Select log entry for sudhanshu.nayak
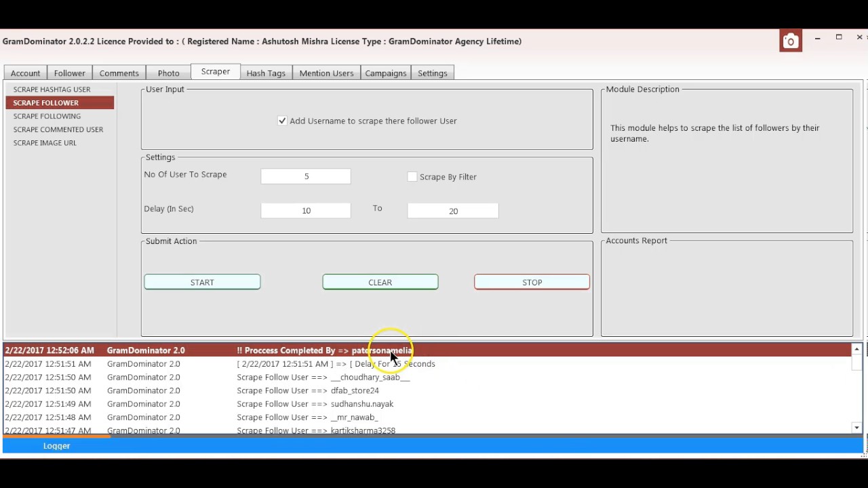868x488 pixels. pyautogui.click(x=428, y=404)
